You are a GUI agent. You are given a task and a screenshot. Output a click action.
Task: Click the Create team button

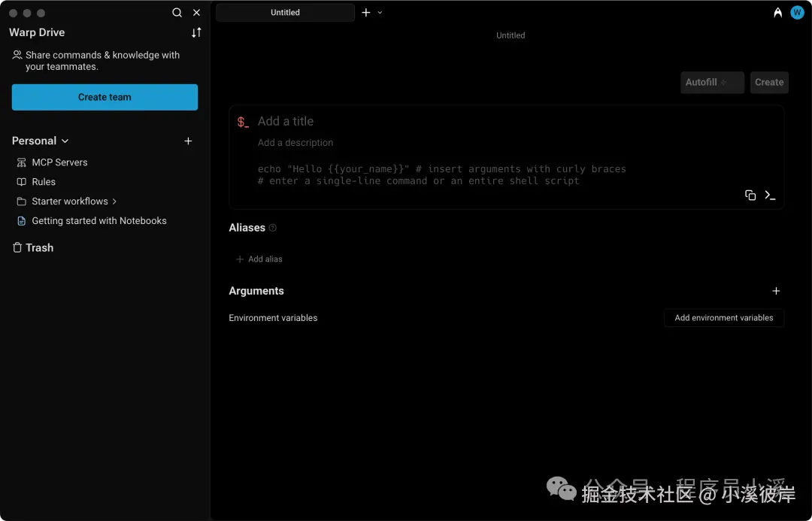click(x=105, y=97)
